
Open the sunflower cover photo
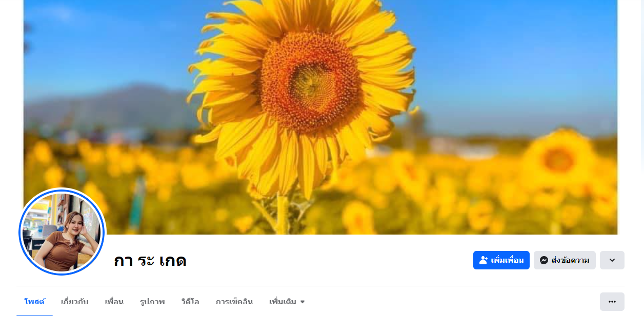pos(320,117)
